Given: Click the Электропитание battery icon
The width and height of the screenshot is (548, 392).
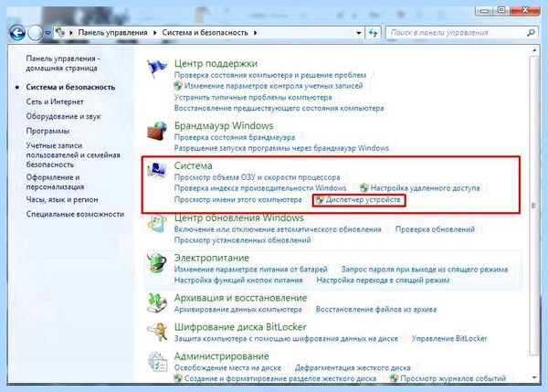Looking at the screenshot, I should point(156,263).
